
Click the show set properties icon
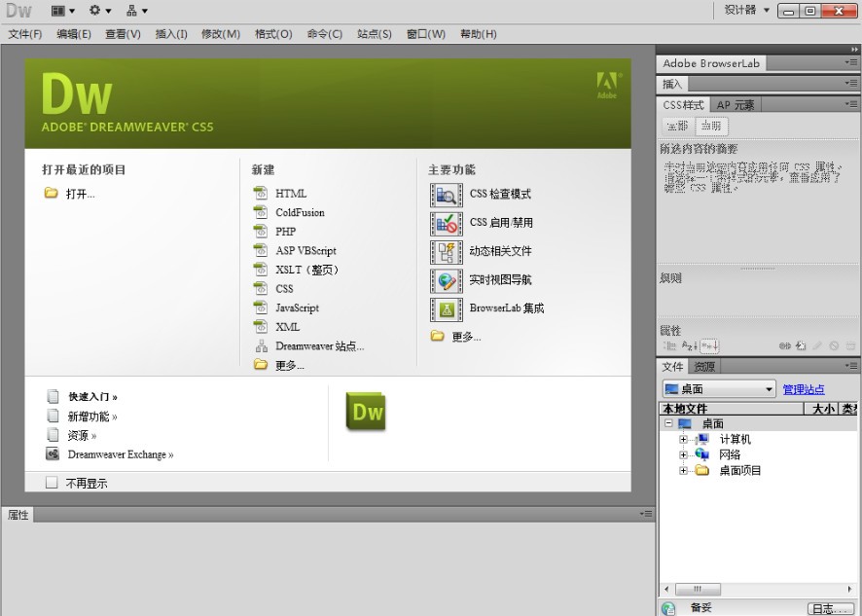point(709,345)
